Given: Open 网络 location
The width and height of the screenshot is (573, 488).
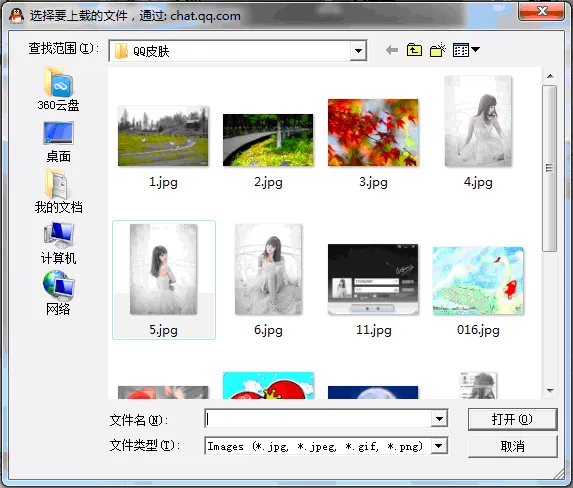Looking at the screenshot, I should 58,293.
